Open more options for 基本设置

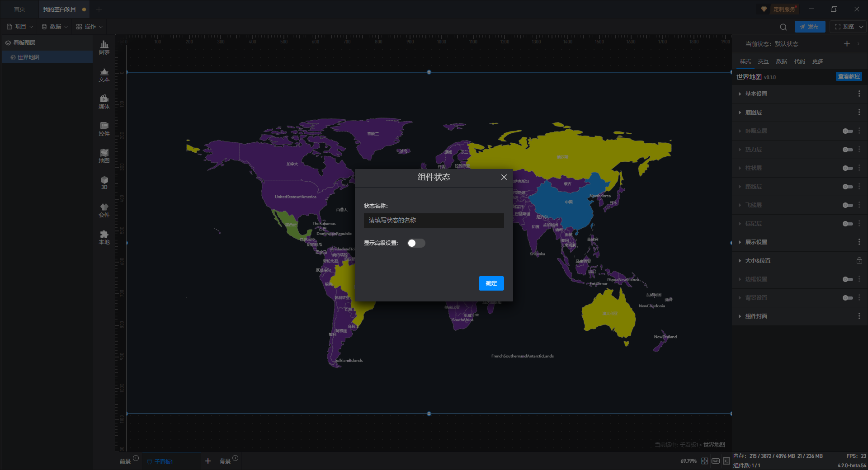pyautogui.click(x=859, y=94)
